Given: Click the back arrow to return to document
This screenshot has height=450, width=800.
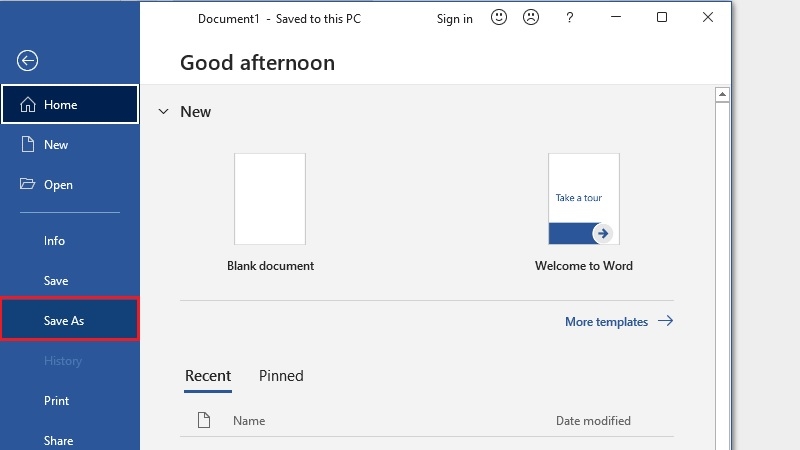Looking at the screenshot, I should tap(27, 61).
